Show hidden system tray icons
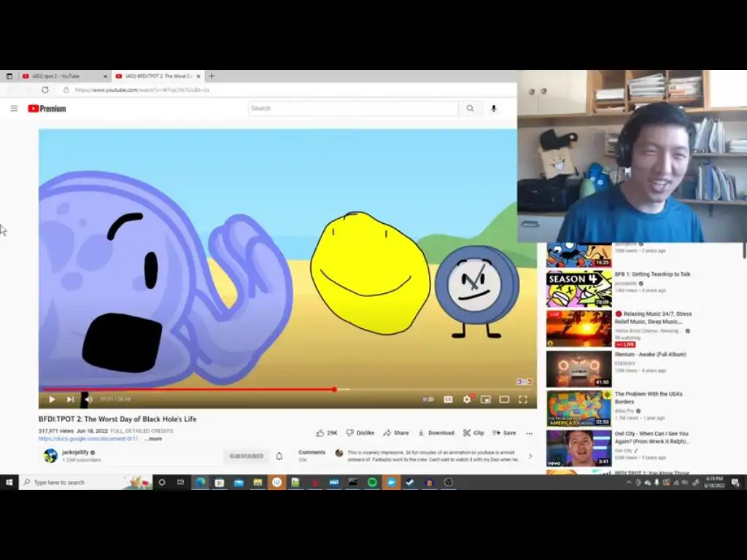This screenshot has height=560, width=747. click(x=628, y=483)
